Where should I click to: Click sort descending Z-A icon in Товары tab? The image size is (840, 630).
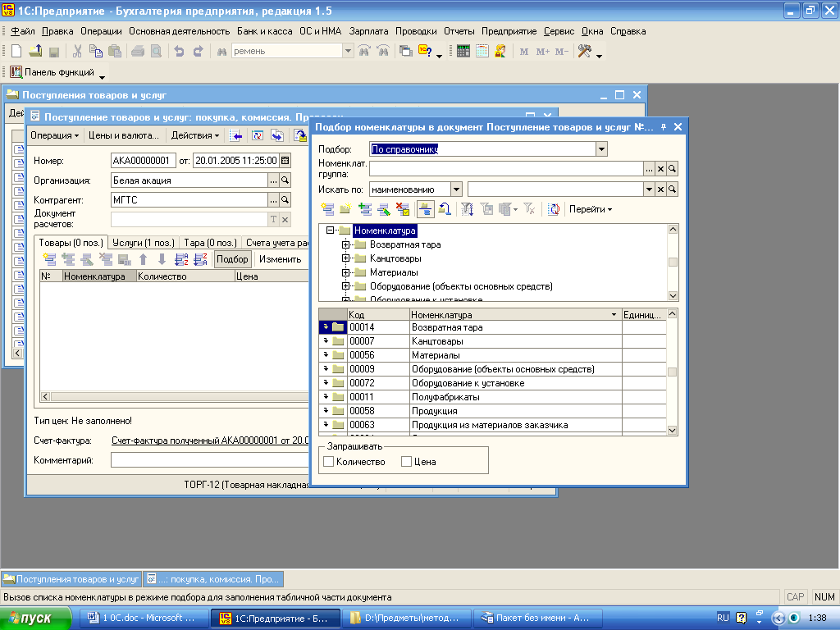click(x=200, y=259)
